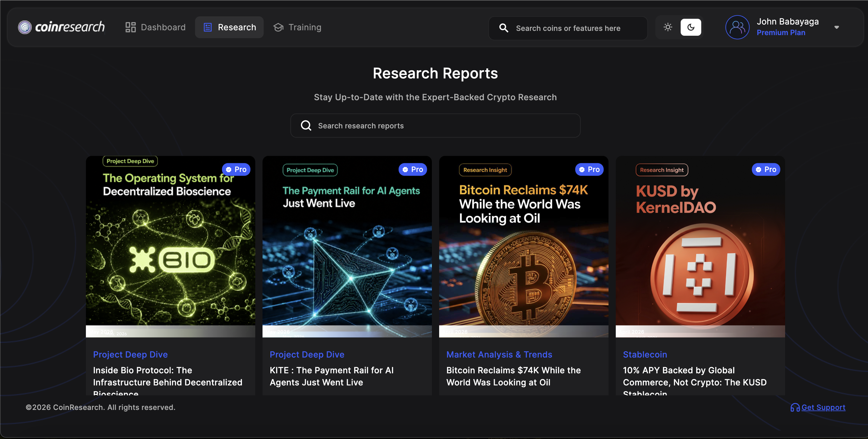Open KITE Payment Rail report title

(331, 376)
